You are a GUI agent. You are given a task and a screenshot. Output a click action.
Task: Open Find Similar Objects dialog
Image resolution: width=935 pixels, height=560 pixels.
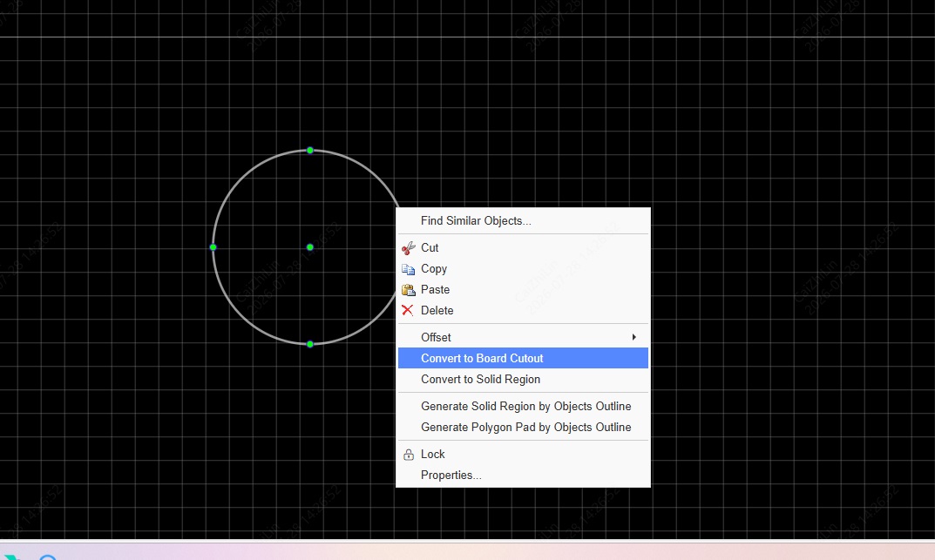tap(523, 221)
